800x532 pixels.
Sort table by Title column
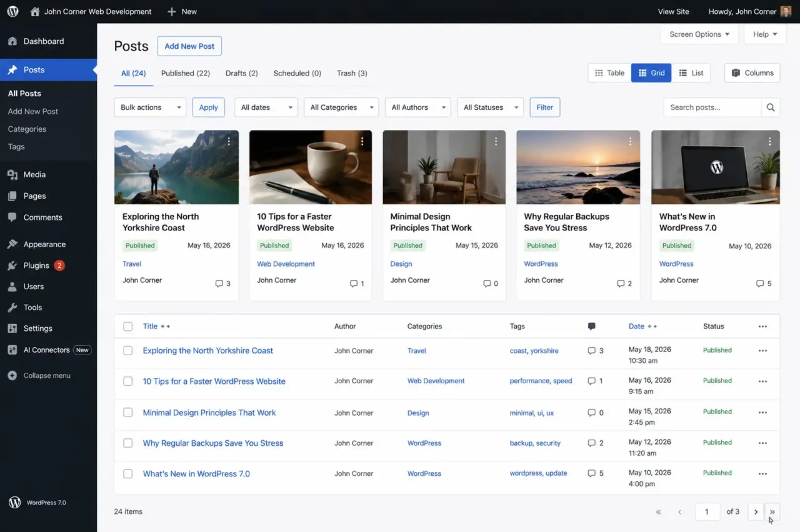coord(156,326)
